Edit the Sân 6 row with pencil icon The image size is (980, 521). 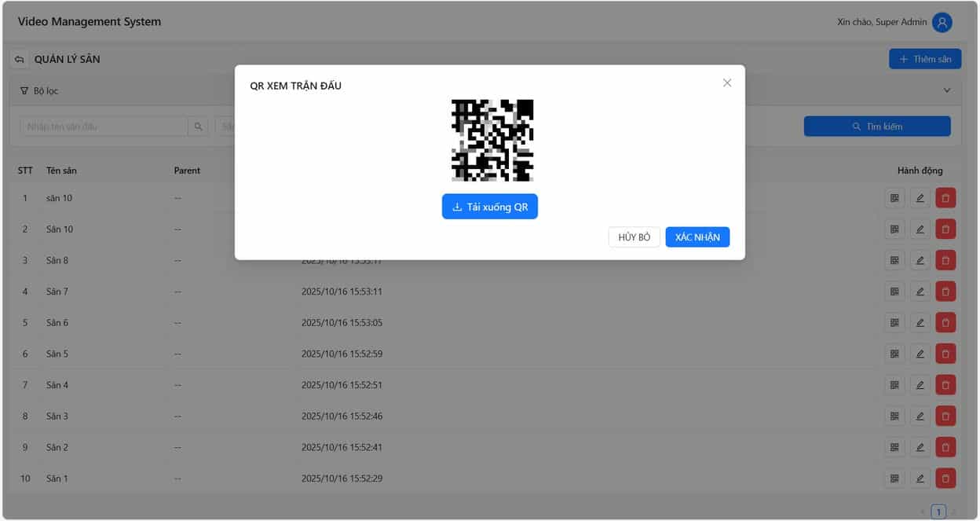[x=920, y=322]
